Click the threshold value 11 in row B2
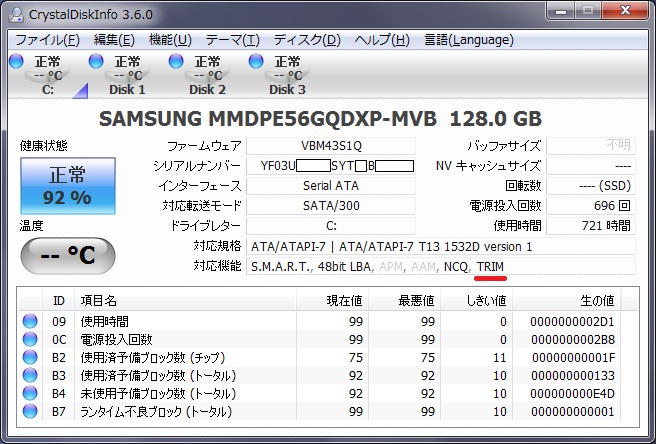 (500, 357)
